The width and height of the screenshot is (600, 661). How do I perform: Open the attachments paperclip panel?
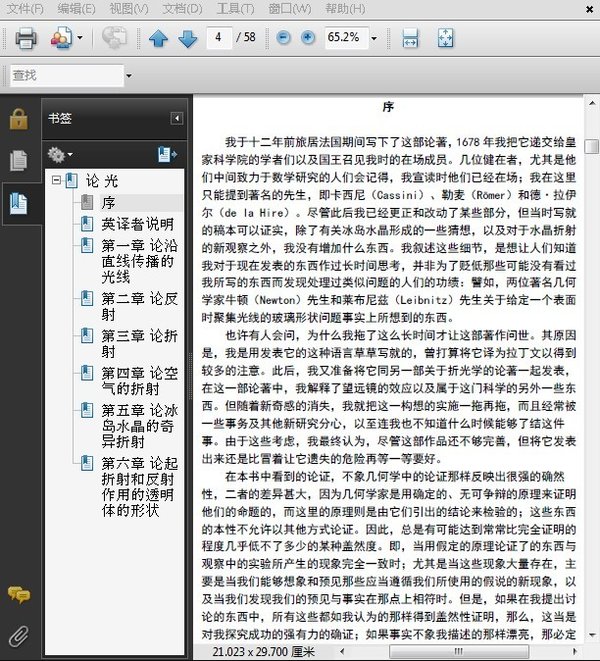tap(18, 634)
